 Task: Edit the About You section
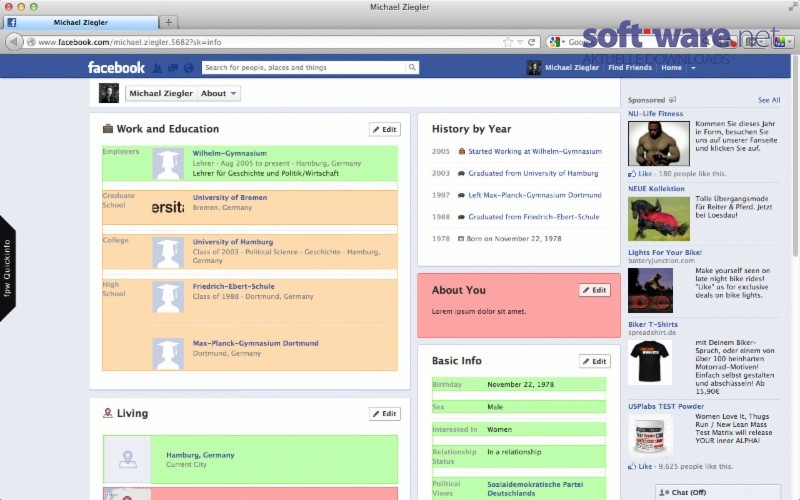(x=594, y=290)
